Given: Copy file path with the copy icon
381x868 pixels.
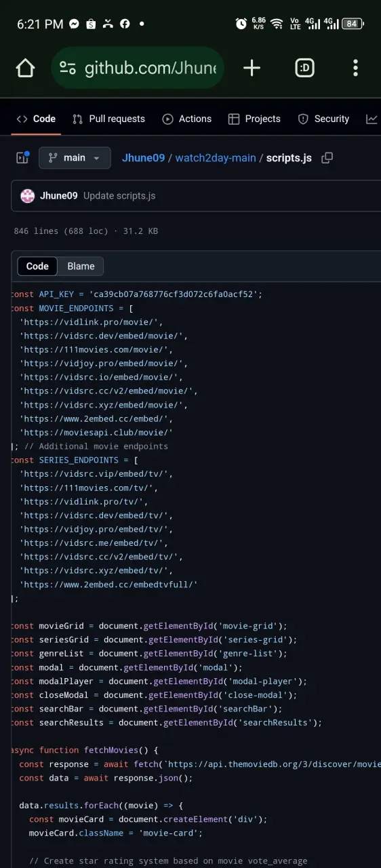Looking at the screenshot, I should point(327,158).
